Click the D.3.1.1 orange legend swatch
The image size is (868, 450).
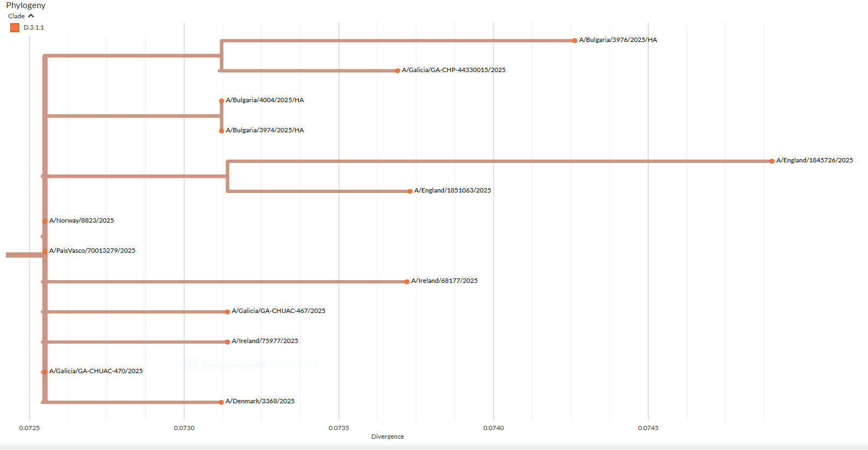coord(15,27)
